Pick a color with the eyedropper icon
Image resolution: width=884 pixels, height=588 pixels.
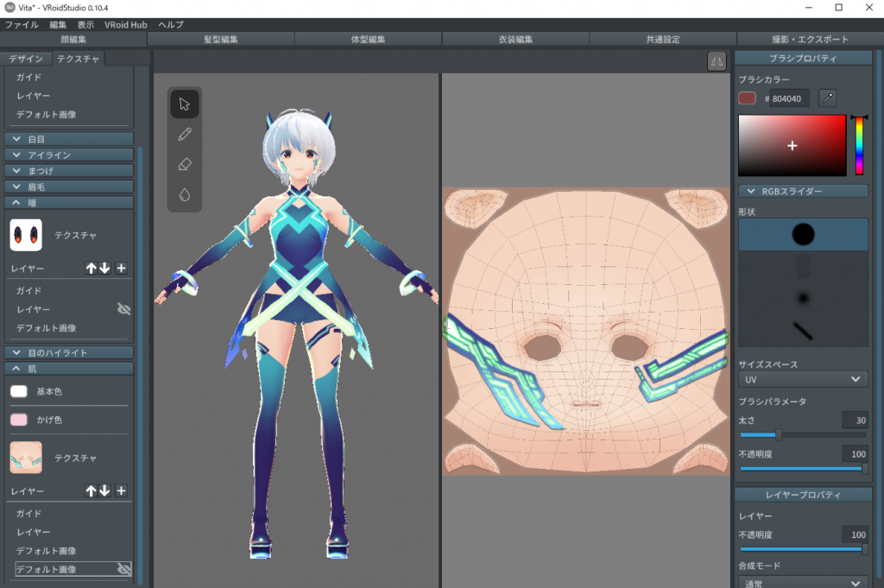click(x=827, y=98)
